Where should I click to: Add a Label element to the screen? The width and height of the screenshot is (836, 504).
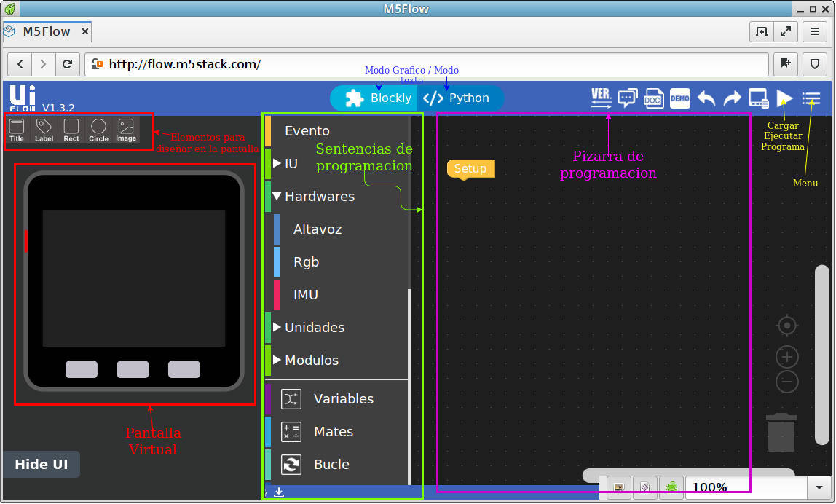click(x=44, y=130)
